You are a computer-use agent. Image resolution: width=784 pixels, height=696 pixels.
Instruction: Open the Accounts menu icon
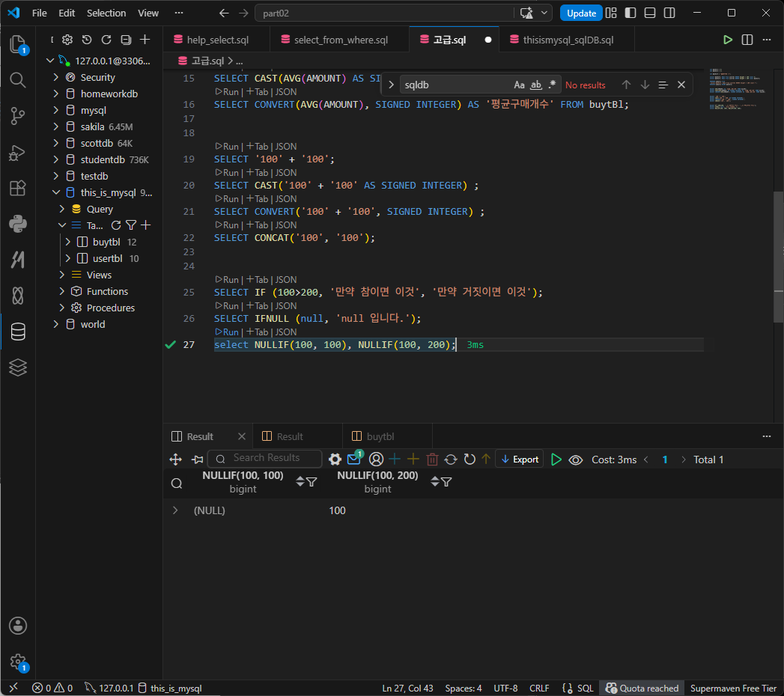tap(18, 626)
